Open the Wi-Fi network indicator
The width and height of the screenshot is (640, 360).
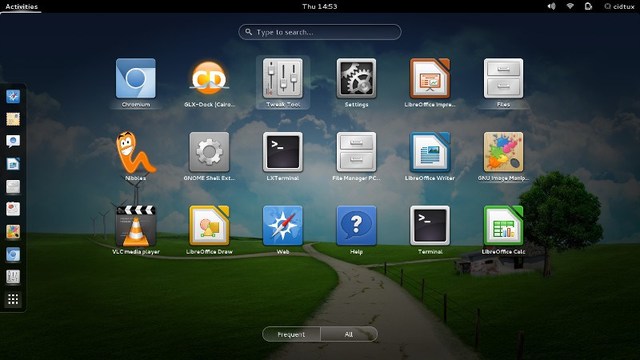point(570,6)
